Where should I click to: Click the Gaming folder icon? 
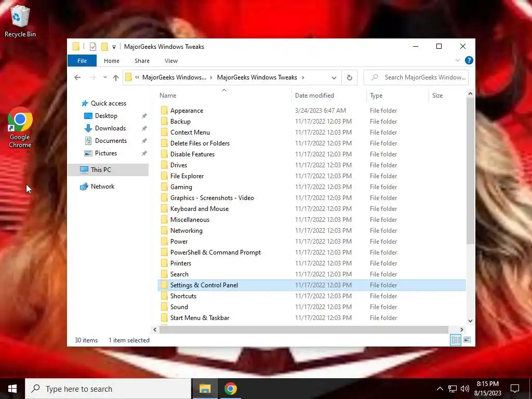(164, 187)
